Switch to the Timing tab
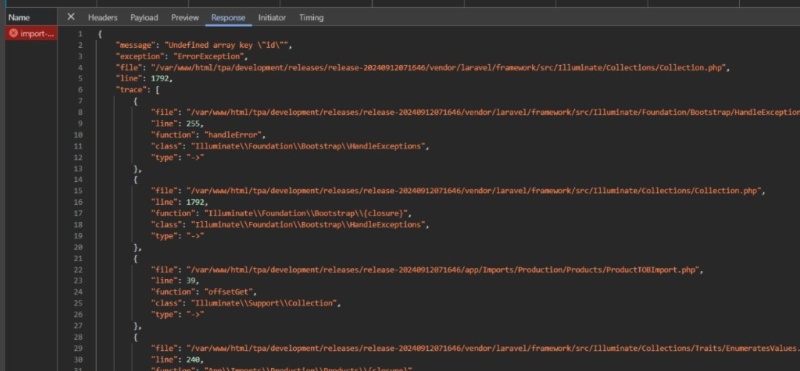Viewport: 800px width, 371px height. click(311, 17)
